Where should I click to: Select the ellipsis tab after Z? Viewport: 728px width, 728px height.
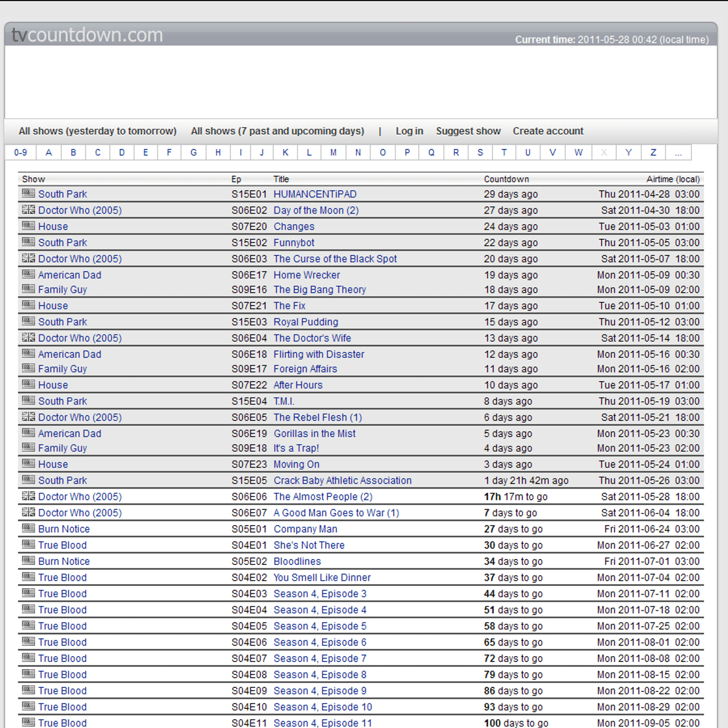pyautogui.click(x=678, y=152)
